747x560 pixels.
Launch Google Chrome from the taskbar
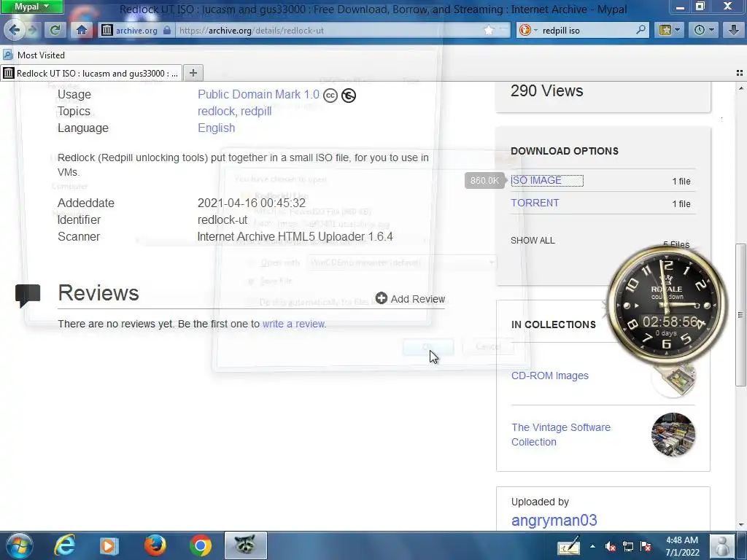coord(201,545)
